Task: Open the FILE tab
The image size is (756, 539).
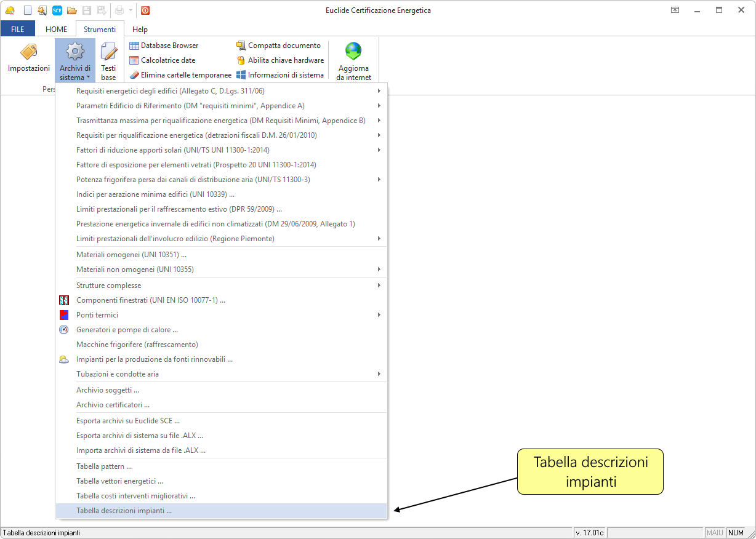Action: [x=18, y=29]
